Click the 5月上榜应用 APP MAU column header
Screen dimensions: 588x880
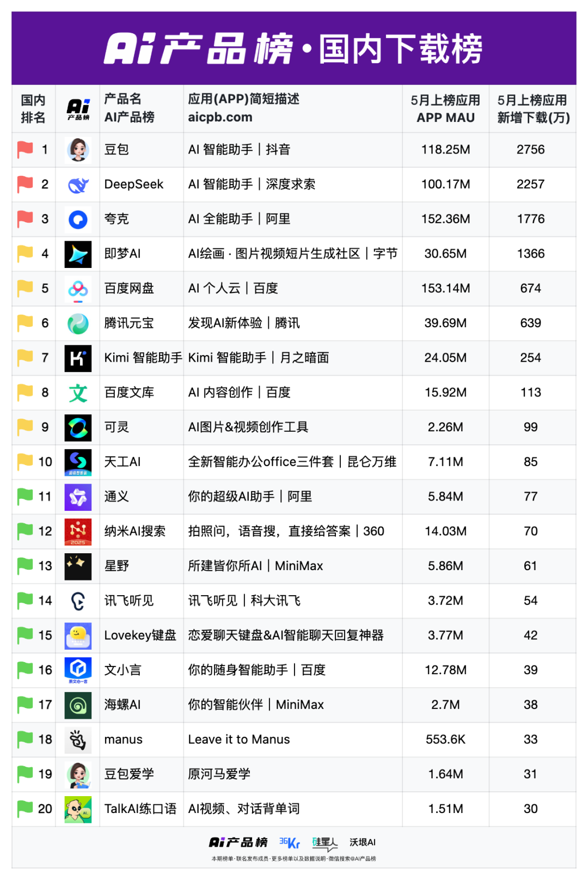point(445,109)
